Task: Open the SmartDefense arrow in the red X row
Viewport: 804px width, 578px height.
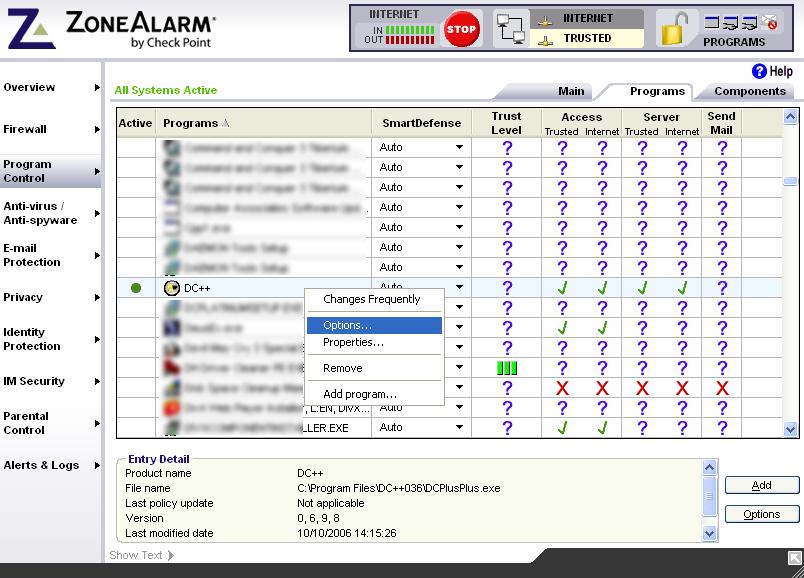Action: 459,387
